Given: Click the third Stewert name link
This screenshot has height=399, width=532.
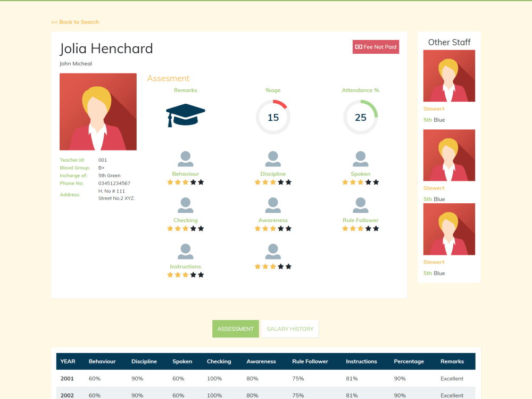Looking at the screenshot, I should (x=434, y=262).
